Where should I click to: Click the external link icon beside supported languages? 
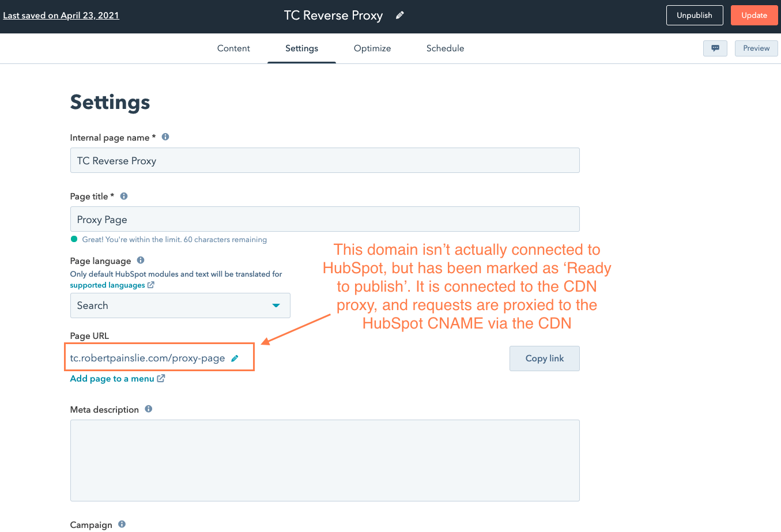click(x=150, y=285)
